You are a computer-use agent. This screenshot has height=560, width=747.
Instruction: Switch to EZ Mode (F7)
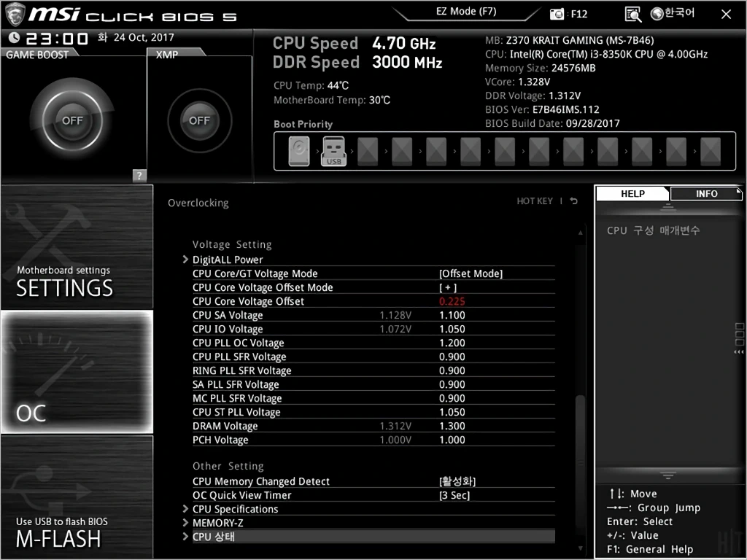[466, 12]
